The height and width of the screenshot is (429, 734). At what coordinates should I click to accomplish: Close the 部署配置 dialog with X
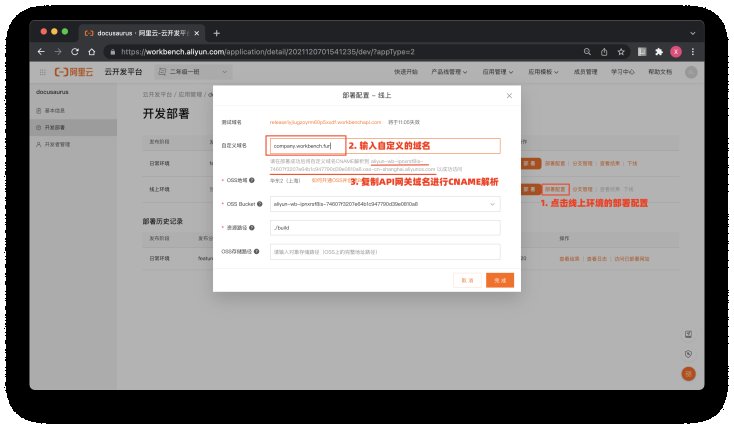508,96
